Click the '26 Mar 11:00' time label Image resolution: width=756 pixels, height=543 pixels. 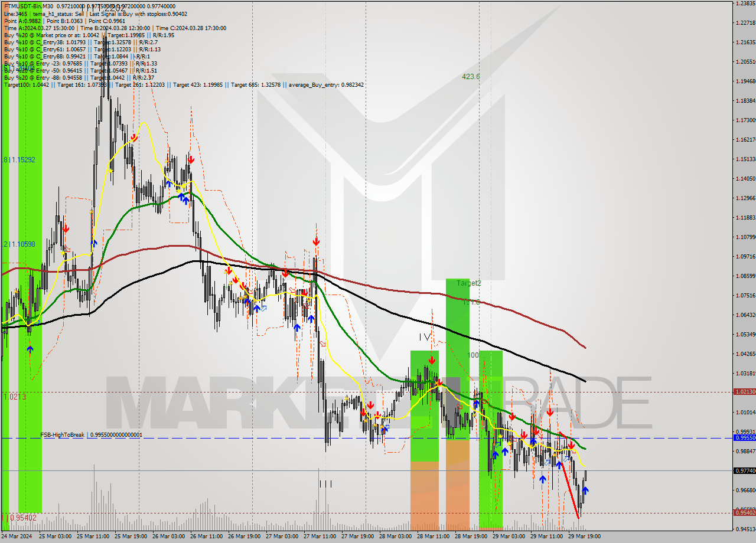click(206, 537)
